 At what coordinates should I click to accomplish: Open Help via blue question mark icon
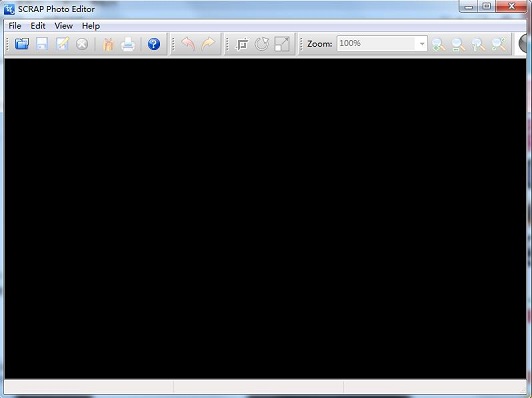[x=154, y=44]
